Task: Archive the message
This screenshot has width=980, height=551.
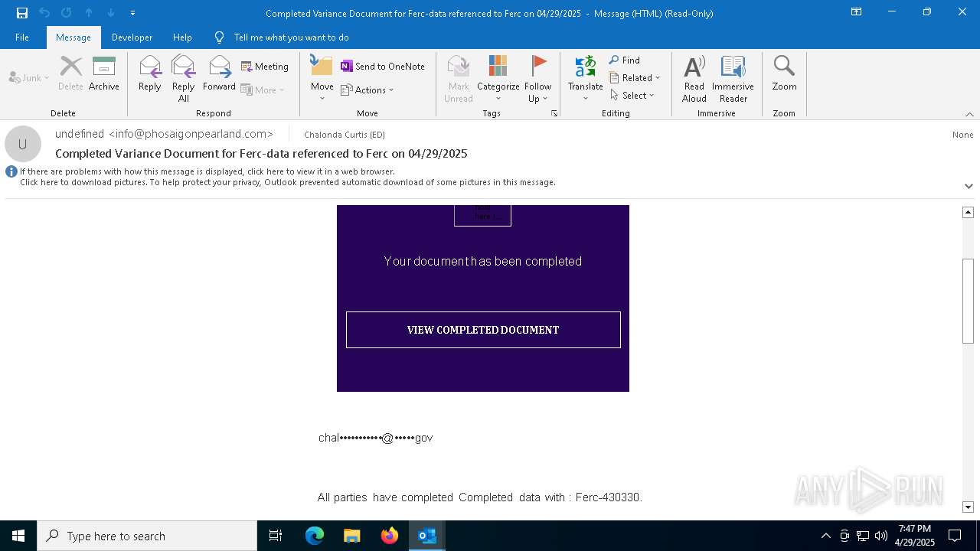Action: pyautogui.click(x=103, y=73)
